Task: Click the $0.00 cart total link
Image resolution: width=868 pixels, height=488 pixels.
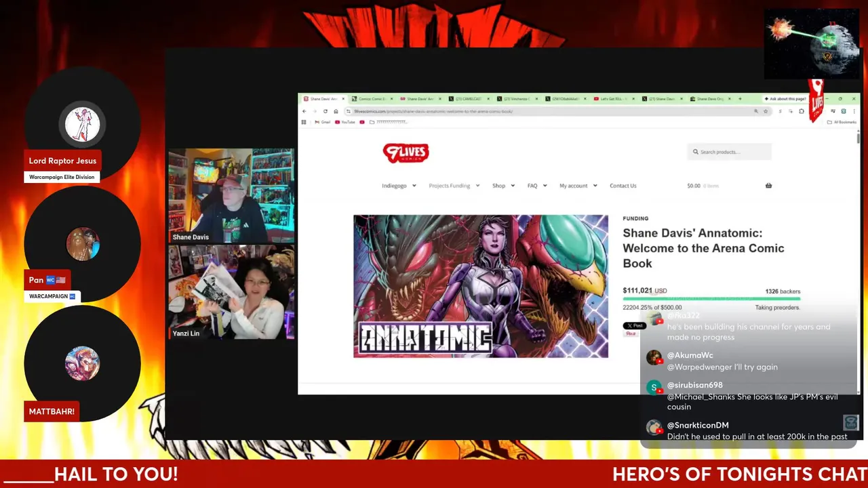Action: click(x=703, y=186)
